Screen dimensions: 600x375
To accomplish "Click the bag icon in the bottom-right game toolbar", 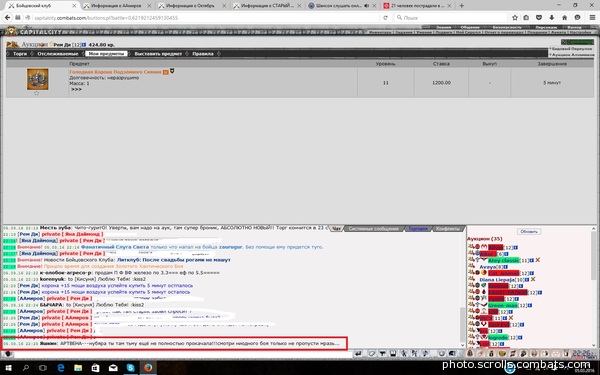I will (470, 354).
